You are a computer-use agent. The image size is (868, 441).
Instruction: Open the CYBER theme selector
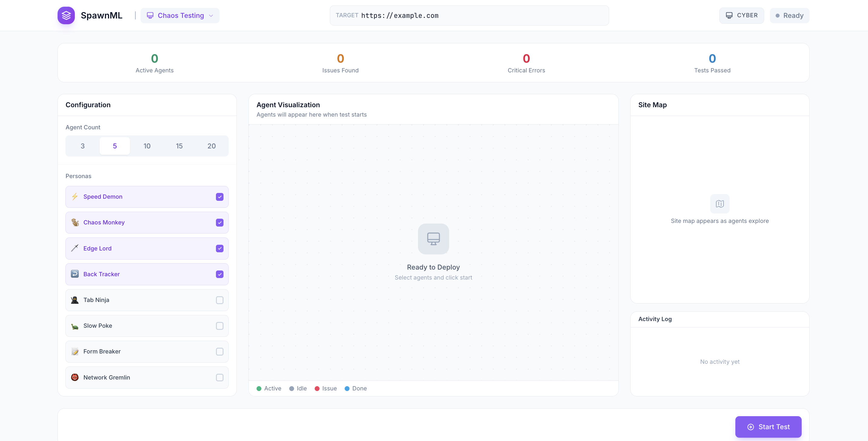coord(741,15)
